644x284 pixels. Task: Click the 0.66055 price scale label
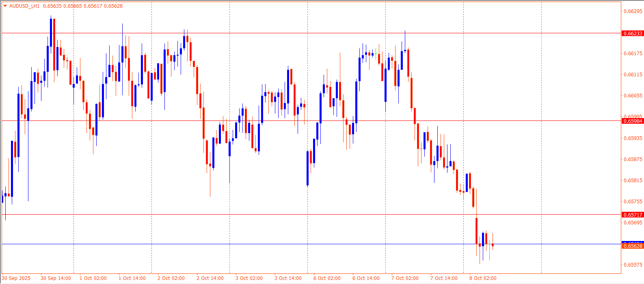[x=633, y=96]
